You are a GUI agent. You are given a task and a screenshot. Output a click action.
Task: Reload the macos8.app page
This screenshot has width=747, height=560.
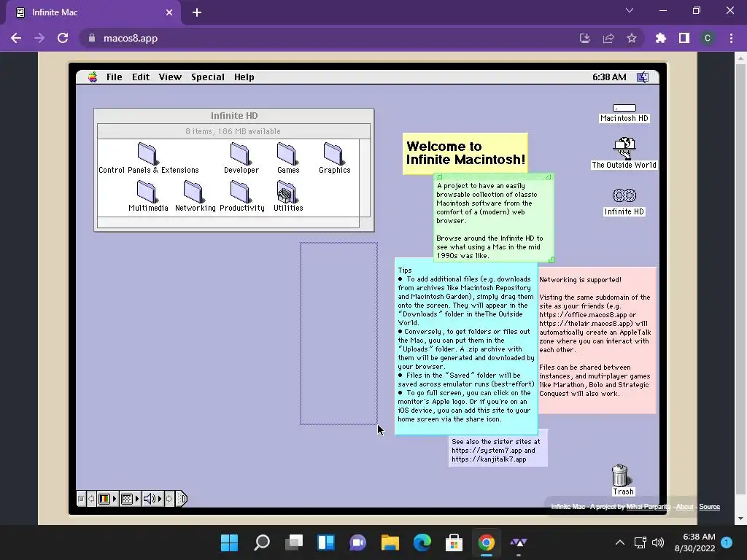(x=63, y=38)
